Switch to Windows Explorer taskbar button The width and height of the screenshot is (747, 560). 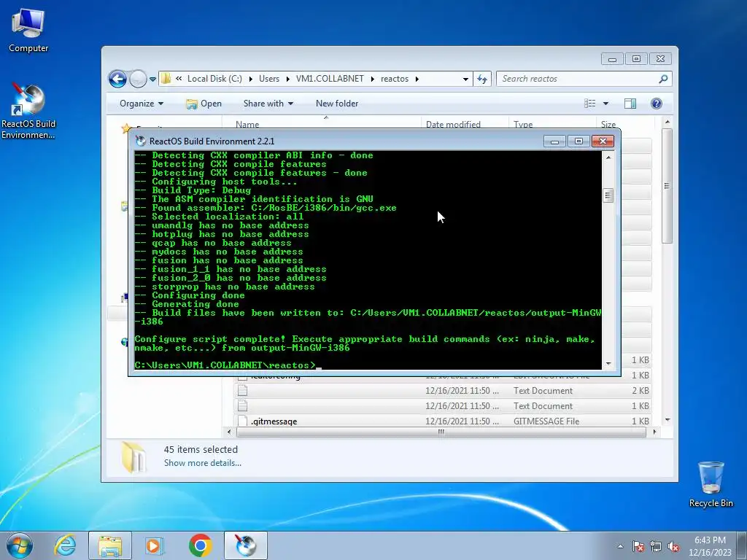[110, 545]
